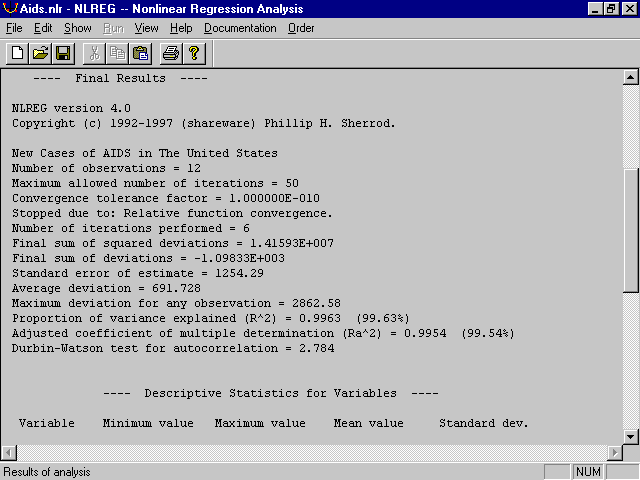Open the Edit menu
Viewport: 640px width, 480px height.
43,28
